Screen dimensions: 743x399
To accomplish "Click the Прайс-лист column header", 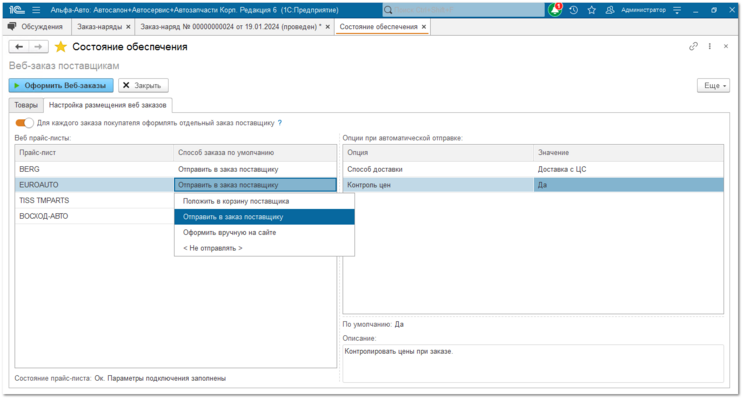I will pyautogui.click(x=94, y=153).
